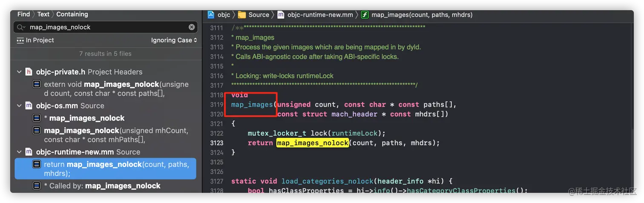This screenshot has width=644, height=203.
Task: Click the objc-runtime-new.mm file icon in results
Action: [x=29, y=152]
